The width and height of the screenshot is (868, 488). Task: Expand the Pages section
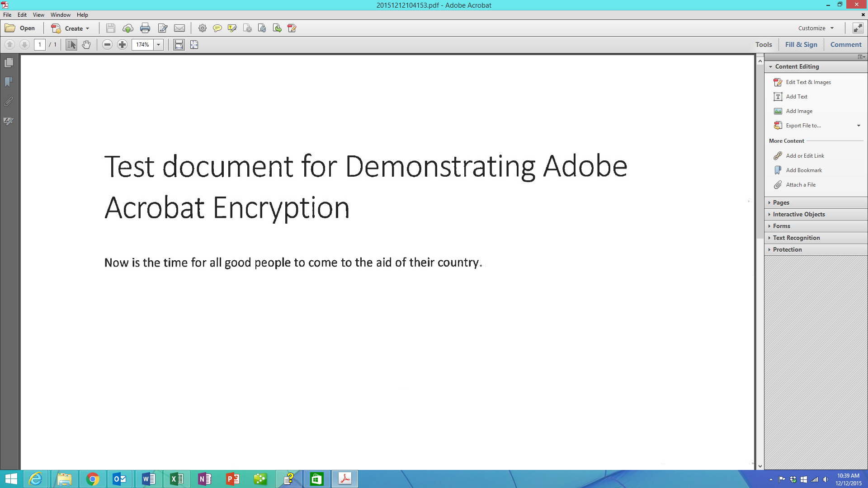(x=816, y=202)
